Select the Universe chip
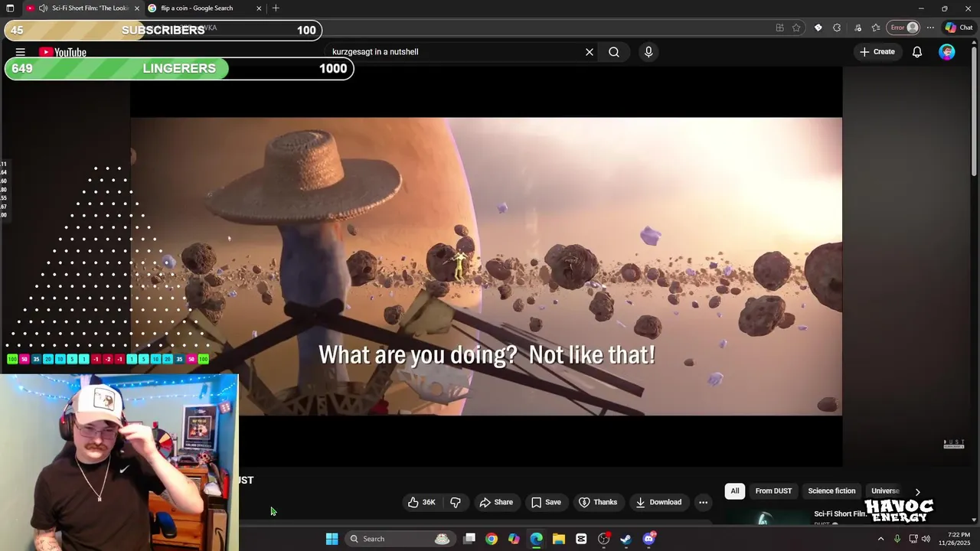 tap(885, 491)
